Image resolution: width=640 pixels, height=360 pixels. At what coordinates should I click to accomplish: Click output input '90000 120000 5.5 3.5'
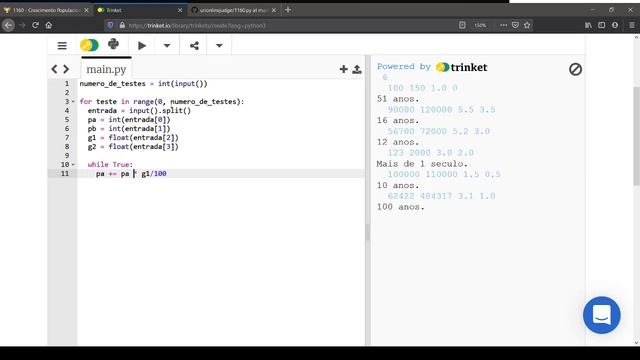(441, 109)
